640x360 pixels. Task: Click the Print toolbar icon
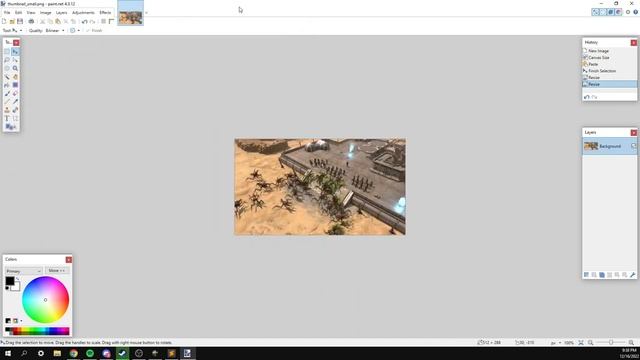click(x=31, y=21)
